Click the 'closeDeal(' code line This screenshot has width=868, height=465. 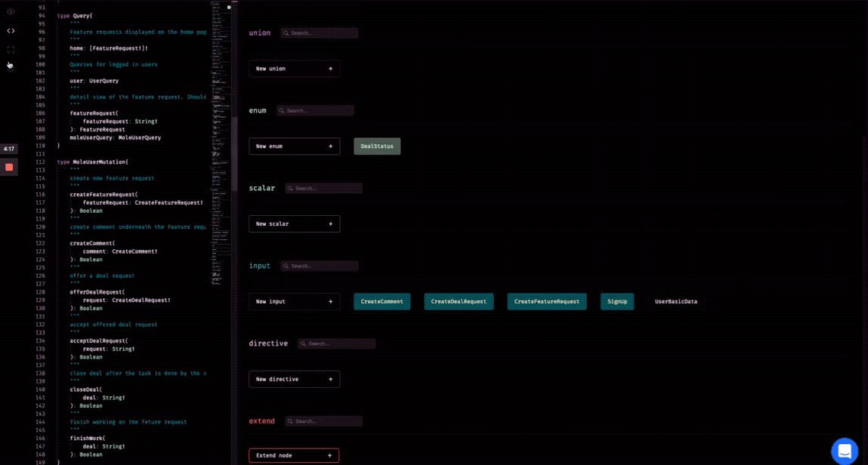coord(86,390)
